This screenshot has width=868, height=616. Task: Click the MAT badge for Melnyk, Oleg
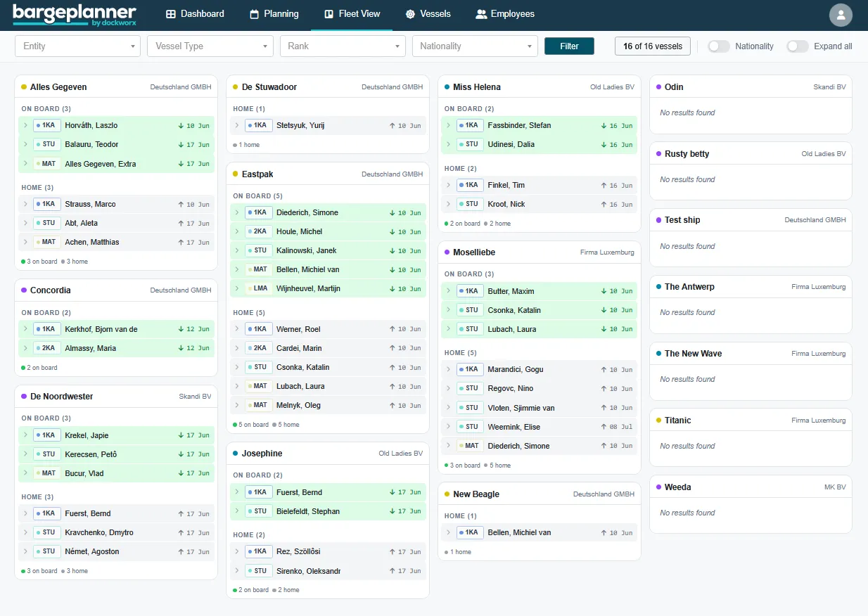[x=259, y=406]
